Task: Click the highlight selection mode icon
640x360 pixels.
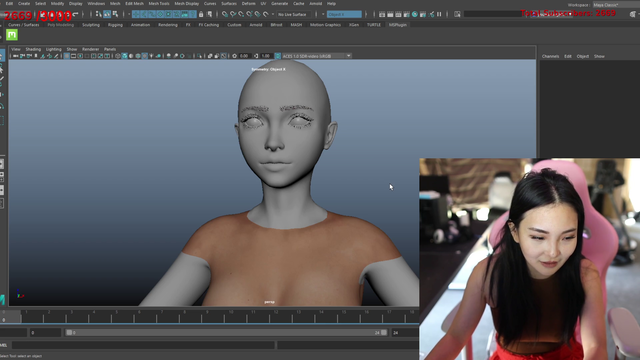Action: click(x=209, y=14)
